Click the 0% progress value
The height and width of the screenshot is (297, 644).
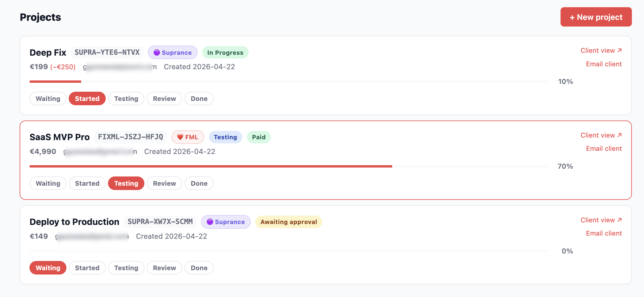(x=567, y=251)
